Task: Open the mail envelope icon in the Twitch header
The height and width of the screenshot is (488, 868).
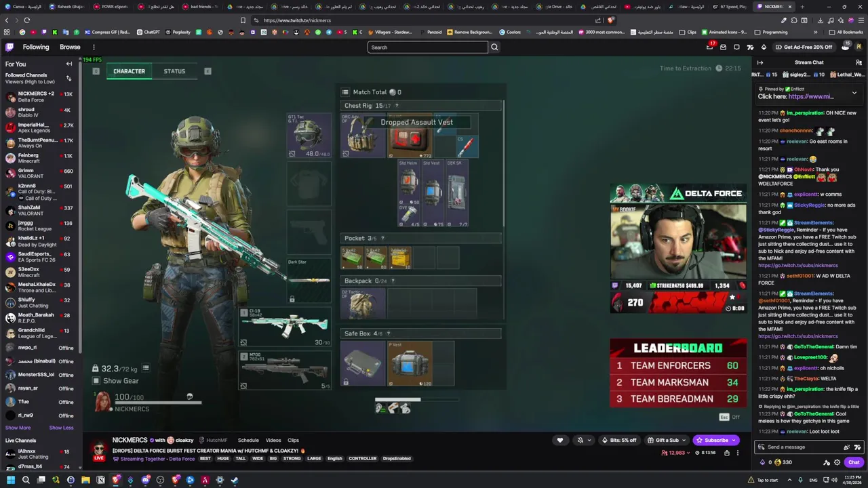Action: click(723, 47)
